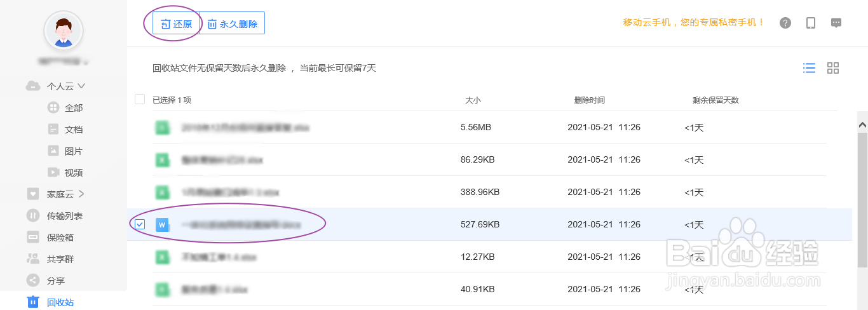868x310 pixels.
Task: Click the help question mark icon
Action: [x=785, y=23]
